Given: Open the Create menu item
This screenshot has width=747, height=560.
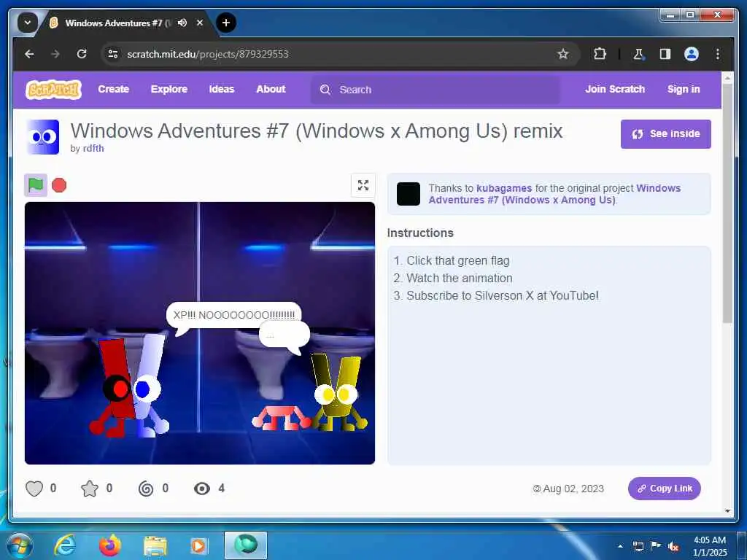Looking at the screenshot, I should [x=113, y=89].
